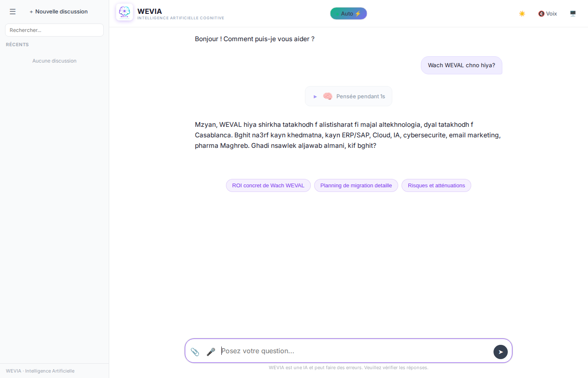Click the assistant's reply starting with Mzyan
This screenshot has width=588, height=378.
348,135
